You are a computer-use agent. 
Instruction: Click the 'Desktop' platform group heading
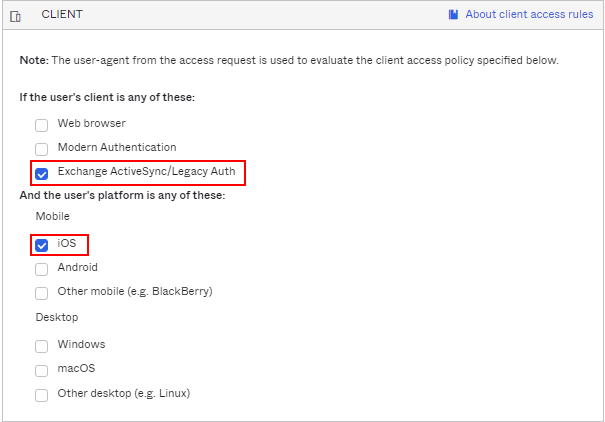(x=57, y=317)
